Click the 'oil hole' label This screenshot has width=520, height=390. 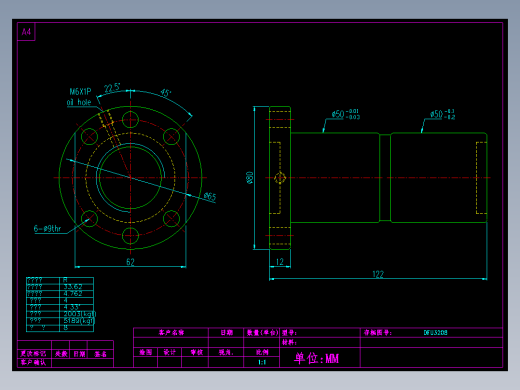coord(79,102)
